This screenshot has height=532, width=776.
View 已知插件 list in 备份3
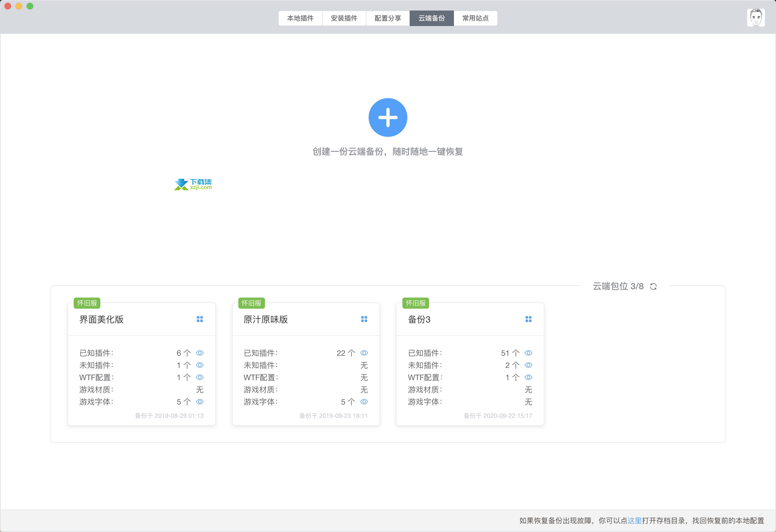pyautogui.click(x=528, y=353)
